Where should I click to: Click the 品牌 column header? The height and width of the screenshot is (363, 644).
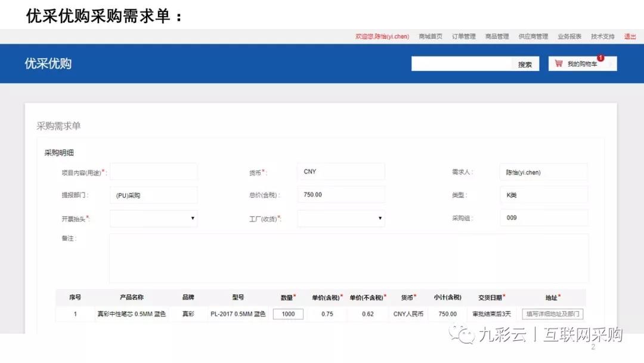[188, 297]
